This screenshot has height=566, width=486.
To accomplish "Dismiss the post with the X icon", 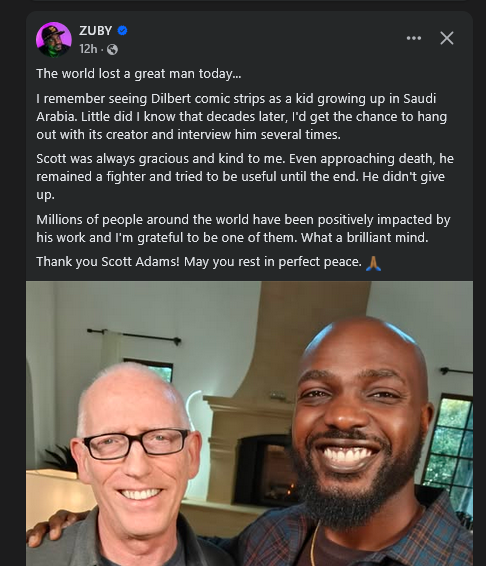I will click(447, 38).
